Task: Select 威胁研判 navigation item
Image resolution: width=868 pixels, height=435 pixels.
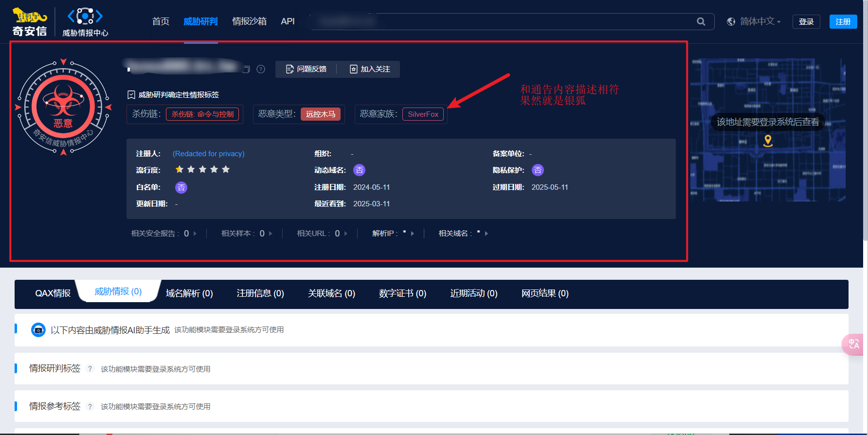Action: (x=200, y=21)
